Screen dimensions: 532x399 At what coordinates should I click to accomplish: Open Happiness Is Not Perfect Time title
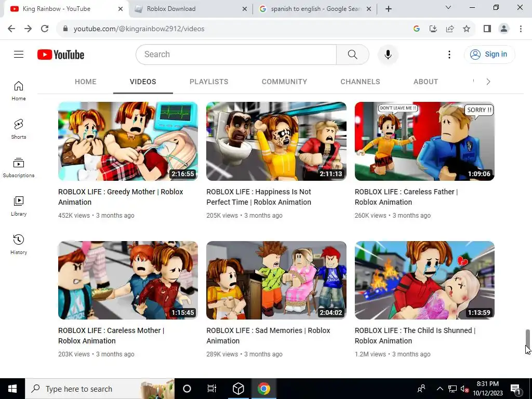pyautogui.click(x=259, y=197)
